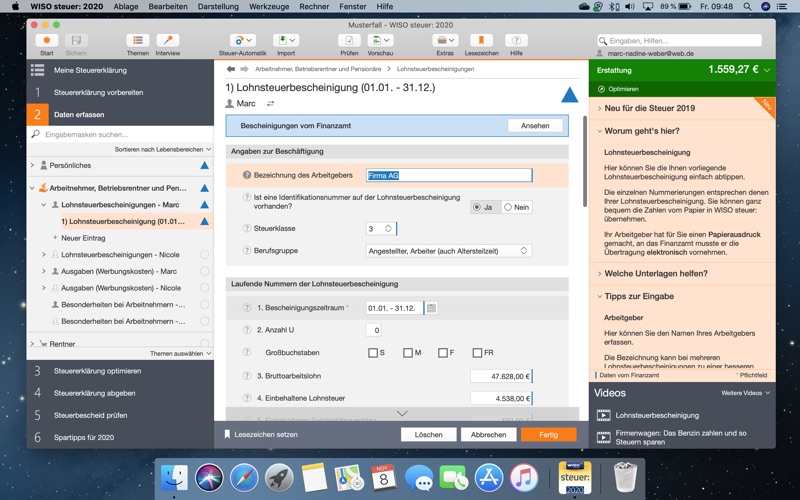
Task: Click help icon for 3. Bruttoarbeitslohn
Action: point(247,376)
